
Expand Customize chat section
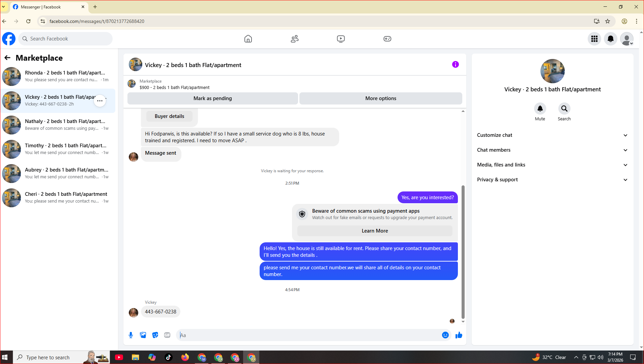[x=553, y=135]
